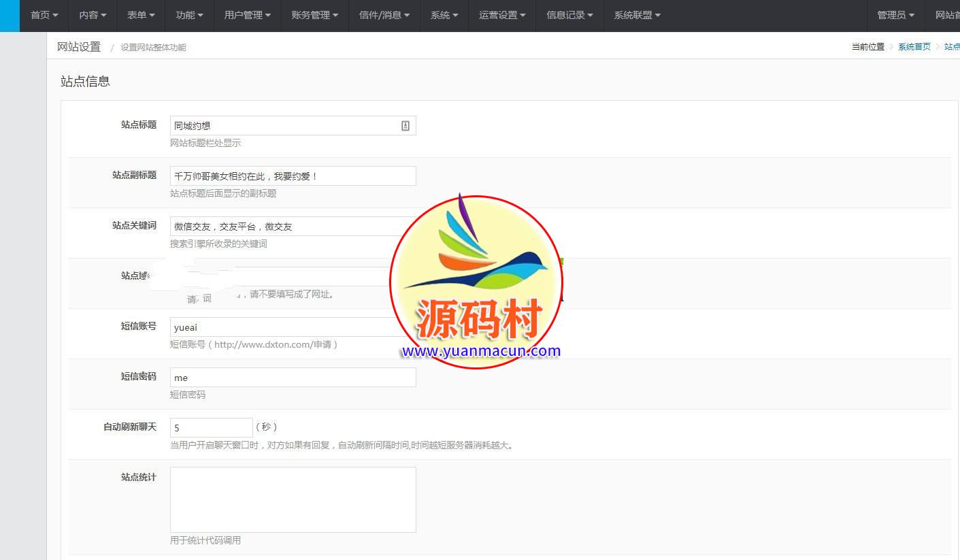Select the 短信密码 input box
Image resolution: width=960 pixels, height=560 pixels.
pos(293,378)
